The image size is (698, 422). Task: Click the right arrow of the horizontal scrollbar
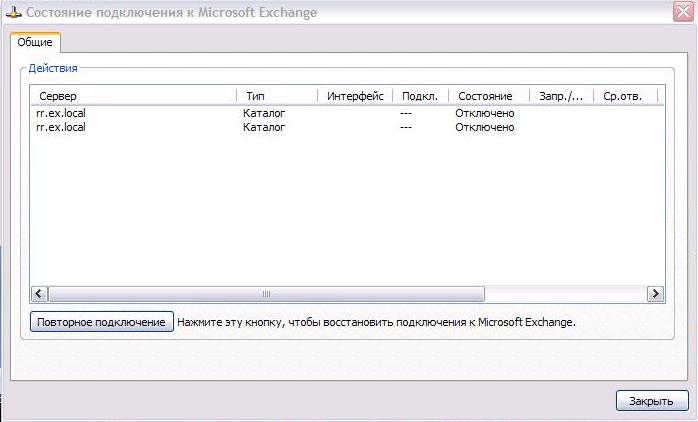[655, 294]
